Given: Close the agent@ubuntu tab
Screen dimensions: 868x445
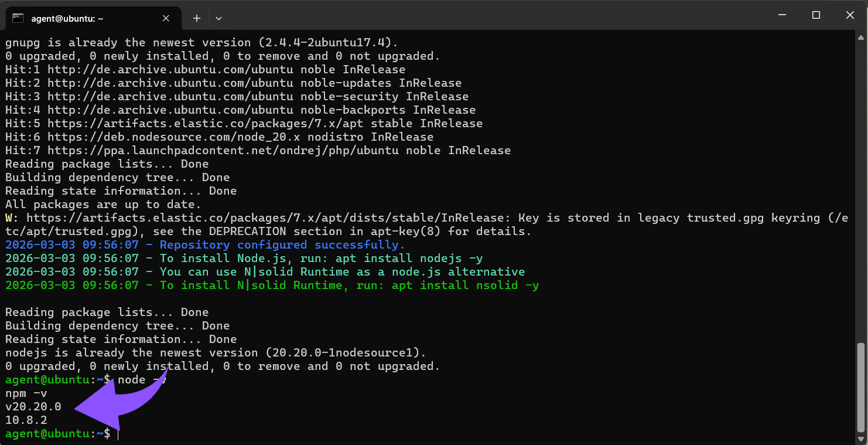Looking at the screenshot, I should (166, 18).
